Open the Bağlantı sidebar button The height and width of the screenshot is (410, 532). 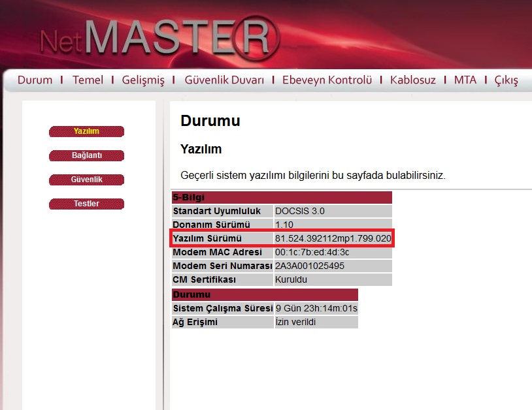[x=86, y=155]
